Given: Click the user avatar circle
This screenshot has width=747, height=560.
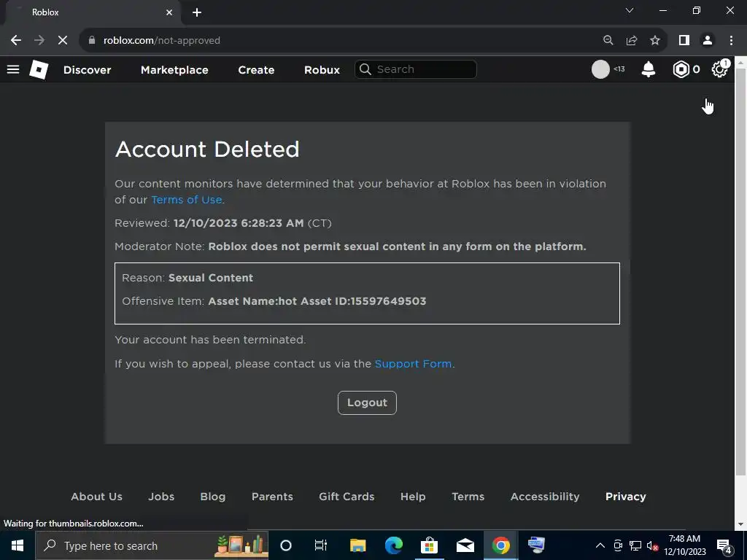Looking at the screenshot, I should pos(600,69).
